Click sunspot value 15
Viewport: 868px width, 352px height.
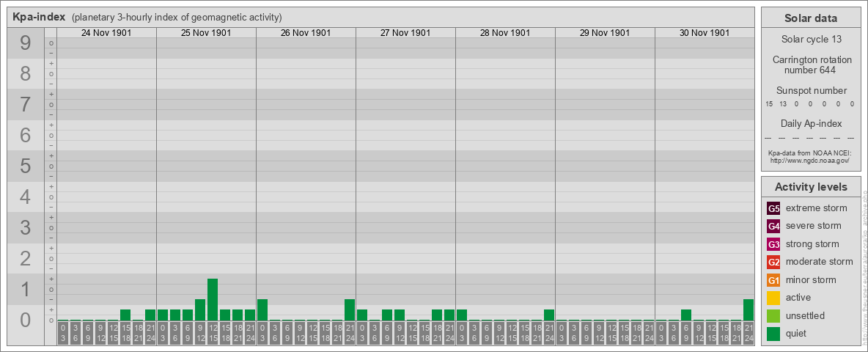coord(769,103)
